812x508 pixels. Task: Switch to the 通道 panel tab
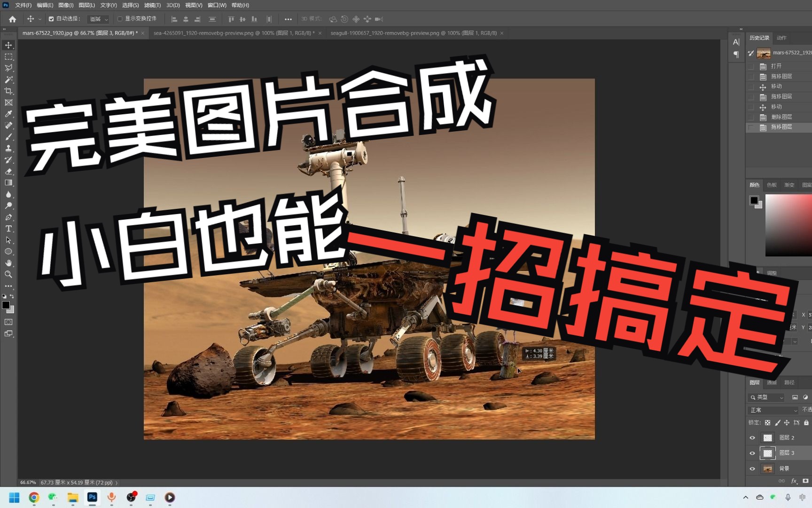[771, 382]
